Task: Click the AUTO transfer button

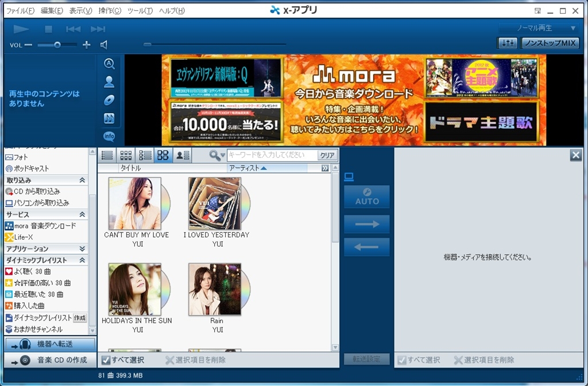Action: tap(367, 196)
